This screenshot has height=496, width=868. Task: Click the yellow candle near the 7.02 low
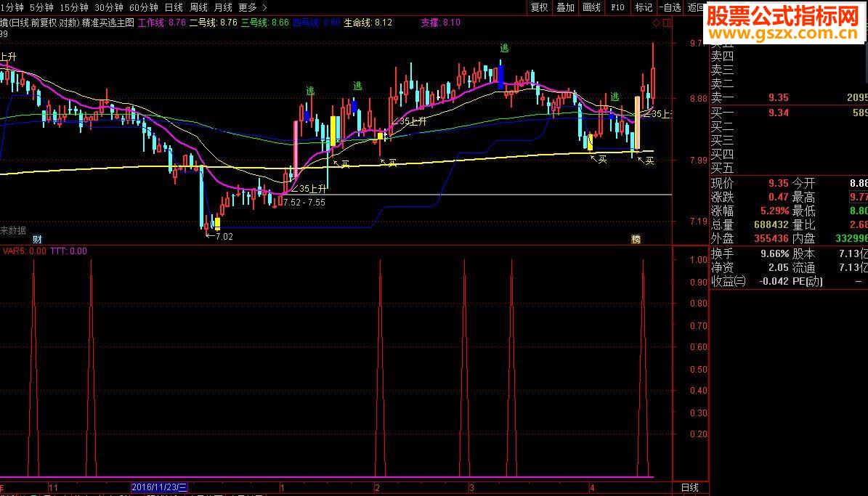coord(218,224)
